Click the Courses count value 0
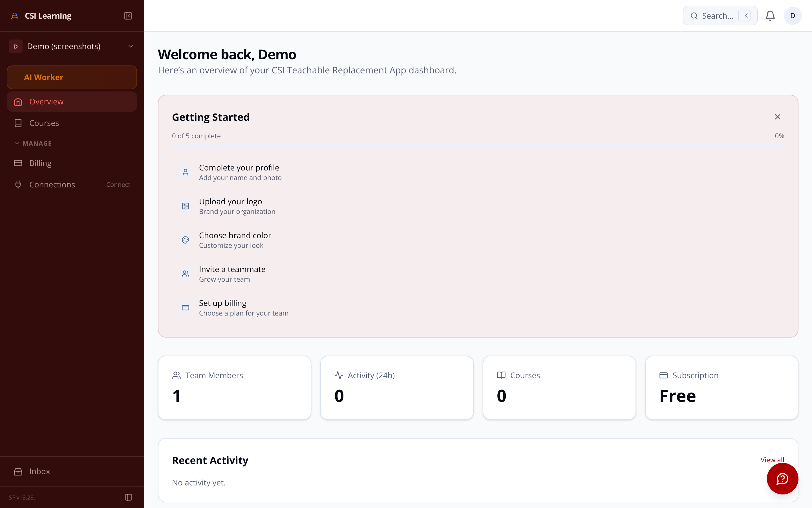This screenshot has width=812, height=508. (x=502, y=396)
